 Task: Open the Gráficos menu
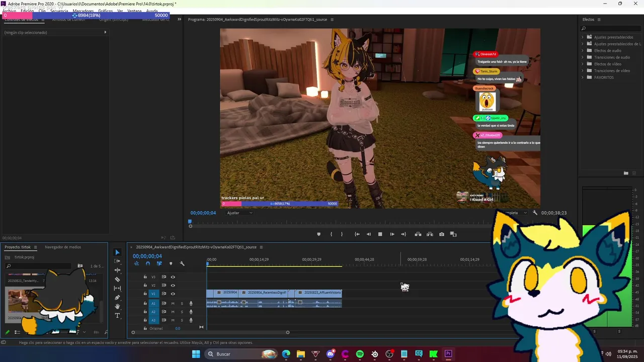coord(106,11)
